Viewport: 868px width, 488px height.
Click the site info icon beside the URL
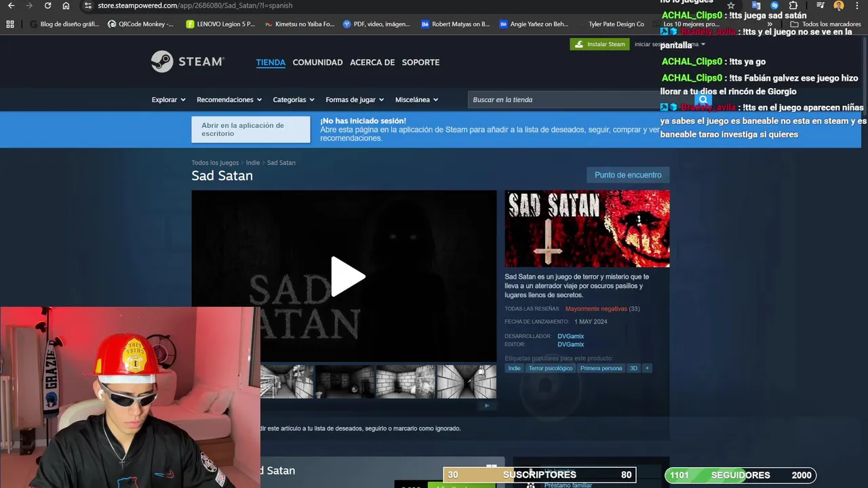[87, 5]
